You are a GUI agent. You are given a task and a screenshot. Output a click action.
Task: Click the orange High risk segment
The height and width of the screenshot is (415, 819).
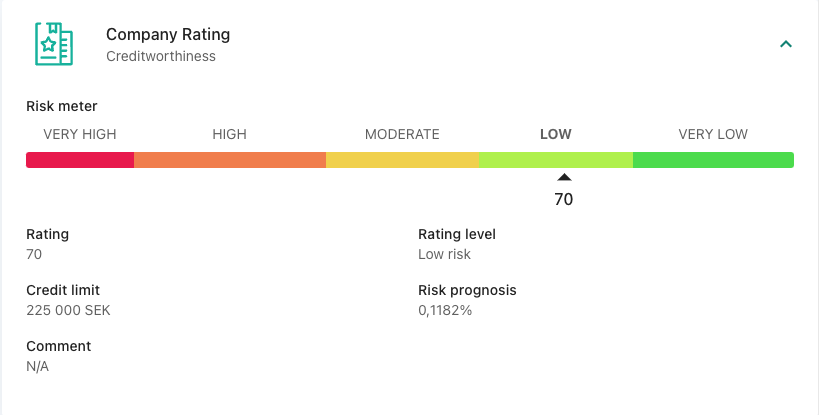point(230,160)
